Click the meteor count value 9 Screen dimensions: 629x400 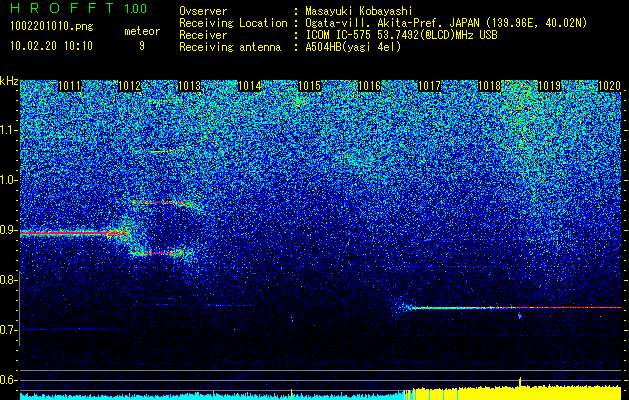(142, 46)
